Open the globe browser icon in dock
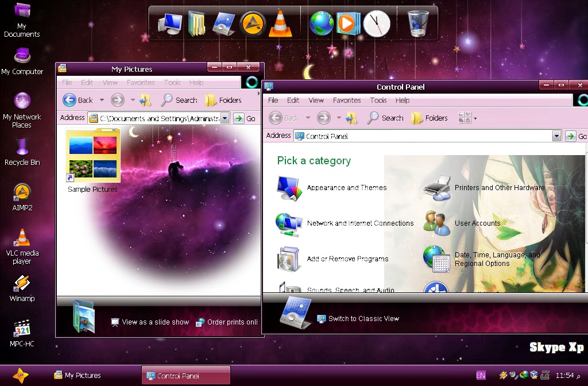The height and width of the screenshot is (386, 588). click(x=322, y=23)
